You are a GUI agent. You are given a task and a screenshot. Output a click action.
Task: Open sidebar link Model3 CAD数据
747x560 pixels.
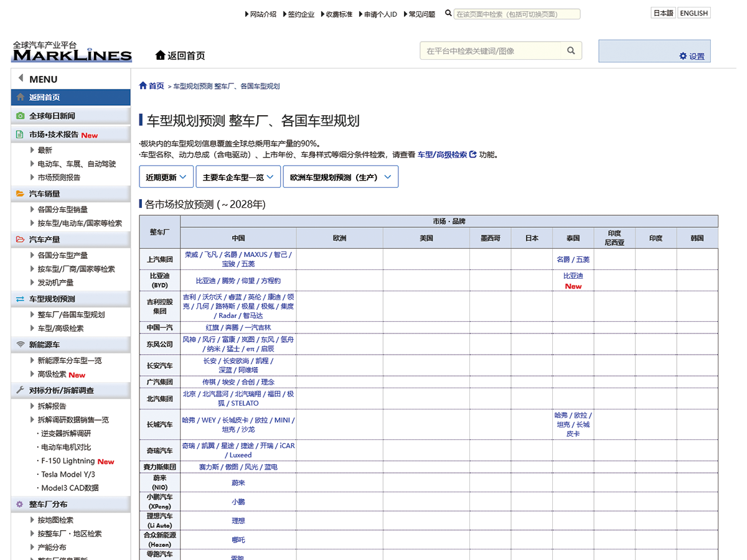70,488
